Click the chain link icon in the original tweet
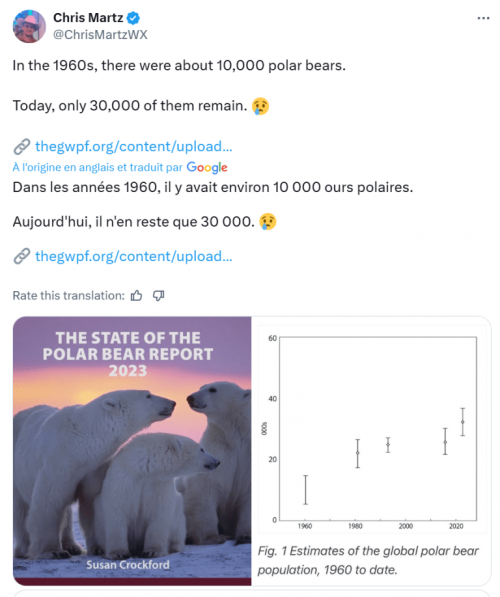Screen dimensions: 500x597 coord(22,147)
